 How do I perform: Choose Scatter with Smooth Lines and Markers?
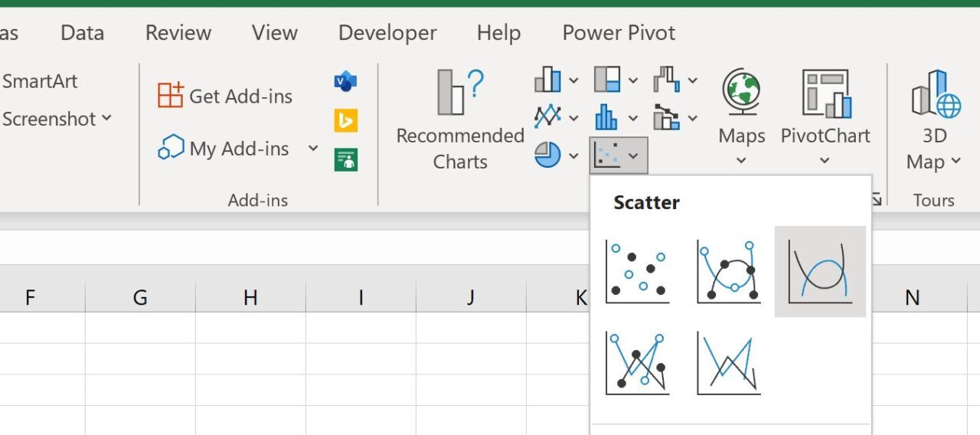pos(729,271)
